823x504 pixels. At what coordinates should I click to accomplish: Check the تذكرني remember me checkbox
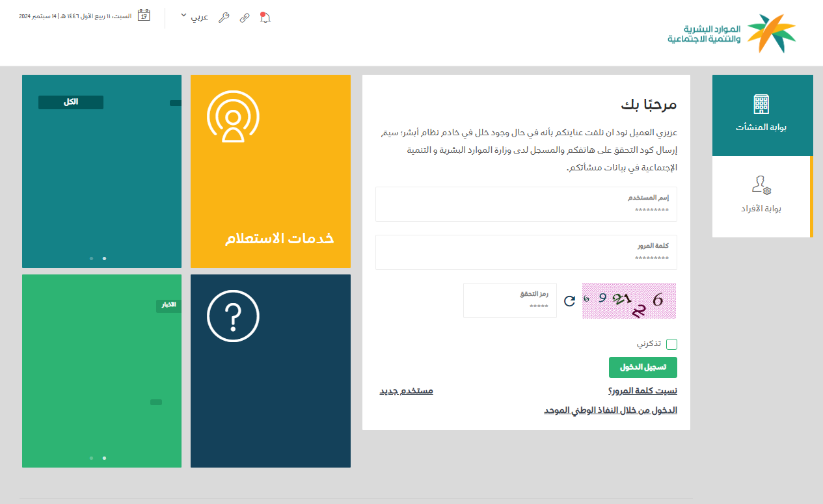[x=671, y=344]
